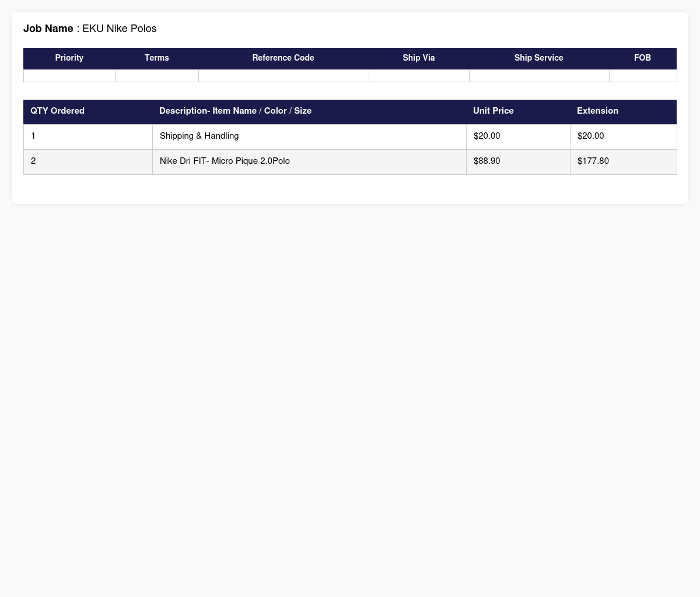Select the Reference Code column header
This screenshot has width=700, height=597.
click(283, 58)
